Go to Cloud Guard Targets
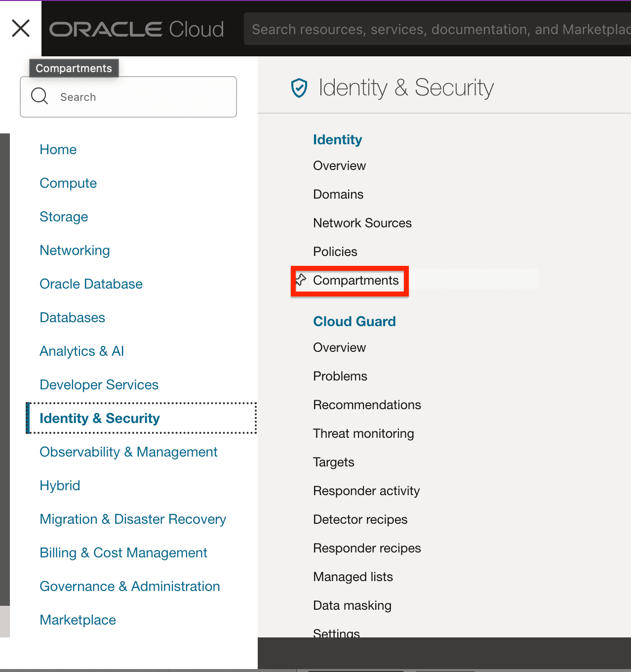The width and height of the screenshot is (631, 672). pos(333,462)
